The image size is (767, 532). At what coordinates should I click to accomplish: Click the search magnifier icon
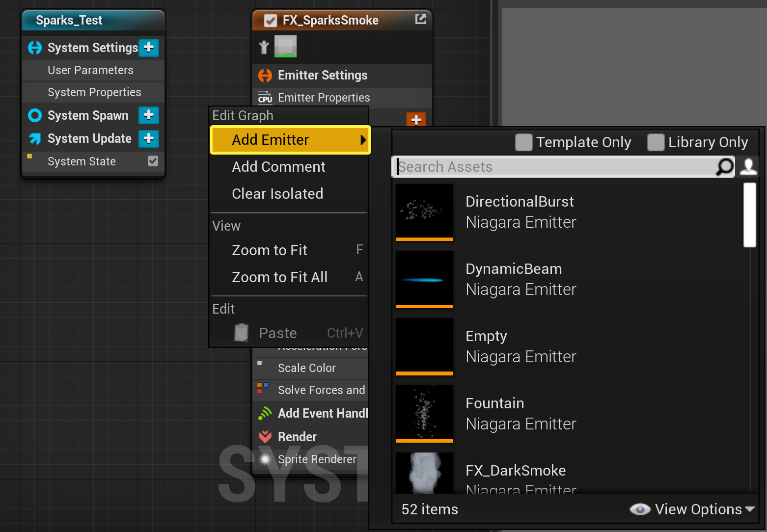pyautogui.click(x=725, y=167)
